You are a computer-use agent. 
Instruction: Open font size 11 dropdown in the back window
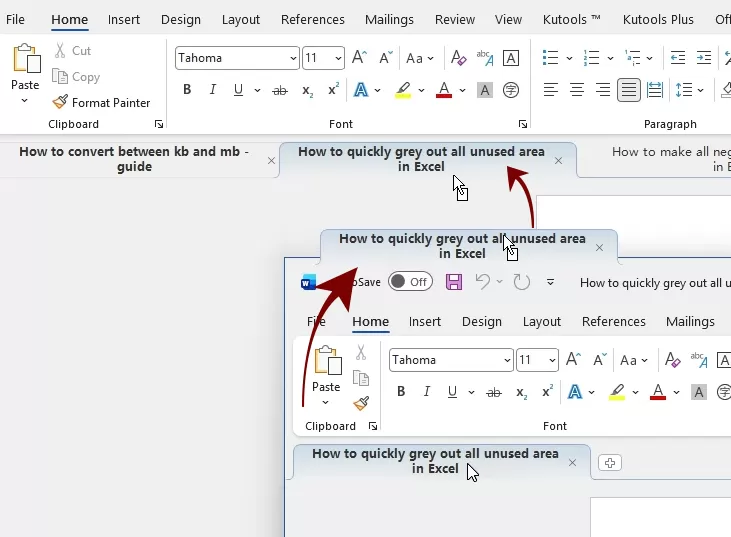click(338, 58)
